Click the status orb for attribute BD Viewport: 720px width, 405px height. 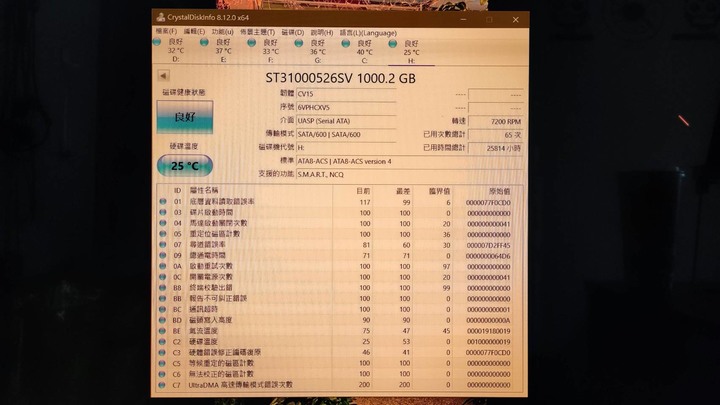pos(163,320)
